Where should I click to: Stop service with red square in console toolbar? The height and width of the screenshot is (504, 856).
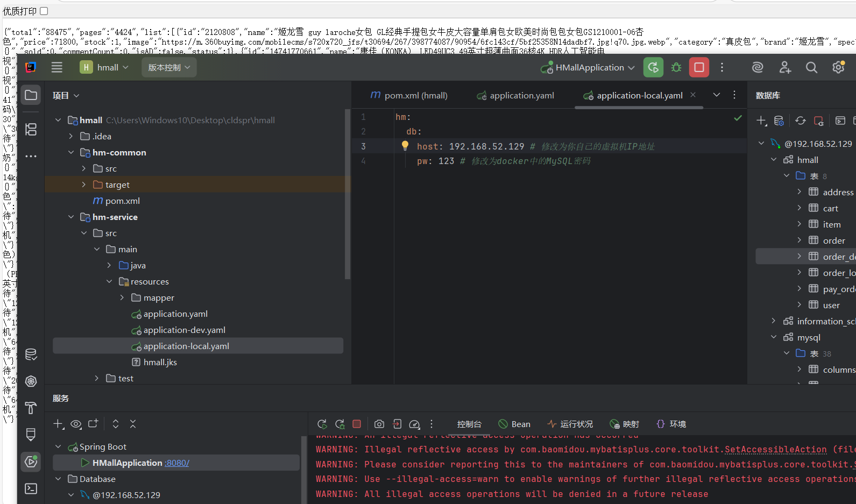(x=357, y=424)
